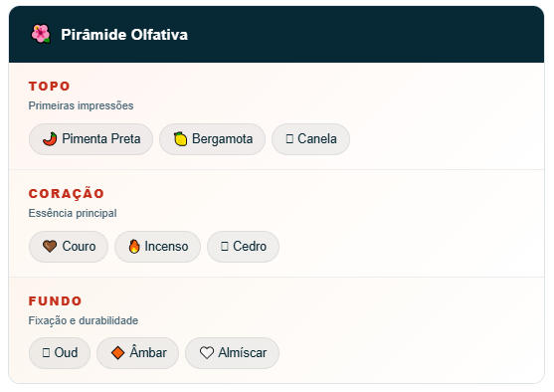Viewport: 554px width, 392px height.
Task: Choose the Canela note chip
Action: click(310, 139)
